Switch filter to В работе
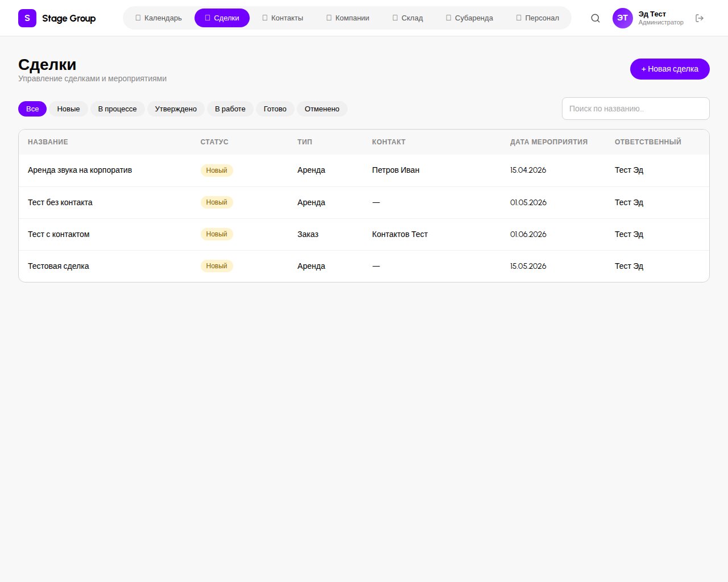Viewport: 728px width, 582px height. pyautogui.click(x=230, y=109)
